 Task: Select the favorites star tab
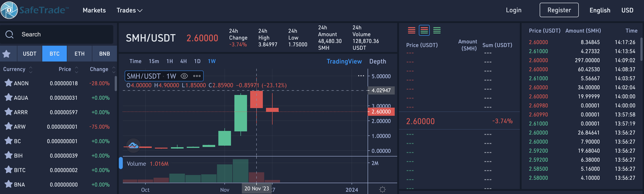tap(7, 53)
